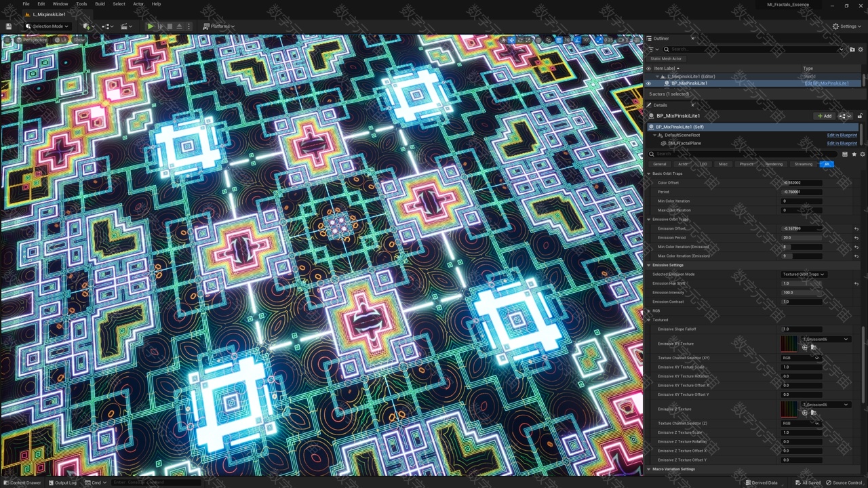
Task: Open the viewport options hamburger menu
Action: click(x=7, y=40)
